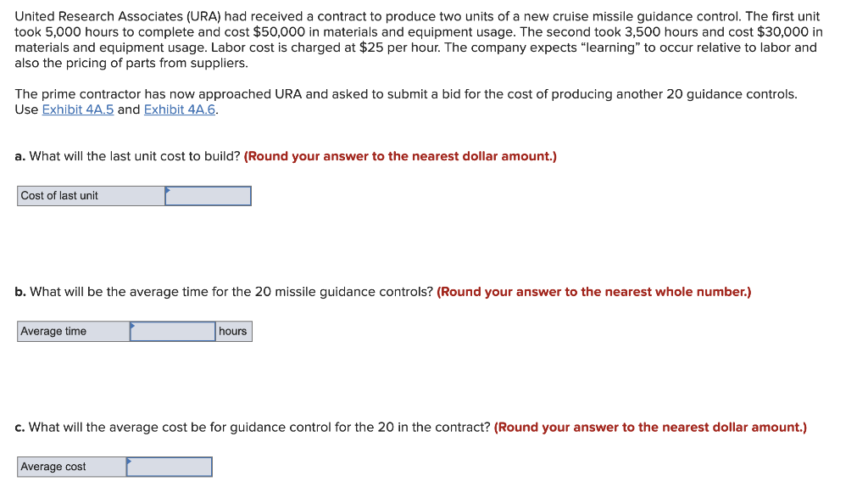Click the blue flag marker on Cost of last unit
Viewport: 868px width, 504px height.
(166, 191)
